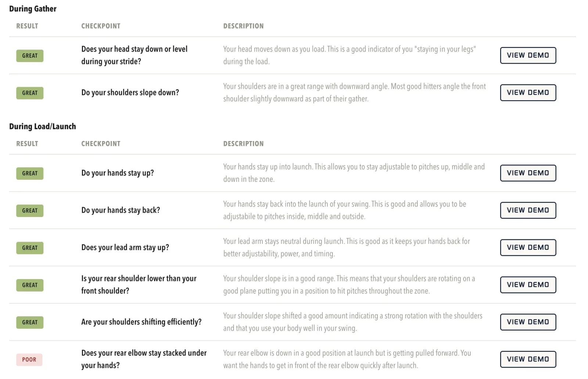
Task: View demo for shoulders shifting efficiently
Action: click(528, 322)
